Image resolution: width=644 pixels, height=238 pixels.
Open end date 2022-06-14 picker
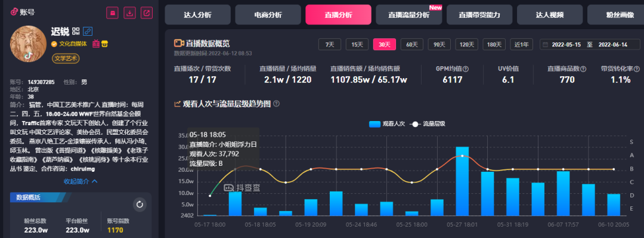613,45
